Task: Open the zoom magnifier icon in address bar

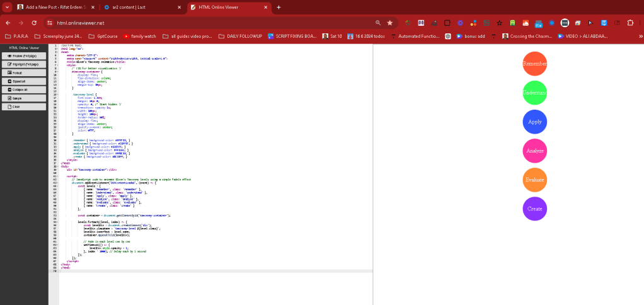Action: pos(378,23)
